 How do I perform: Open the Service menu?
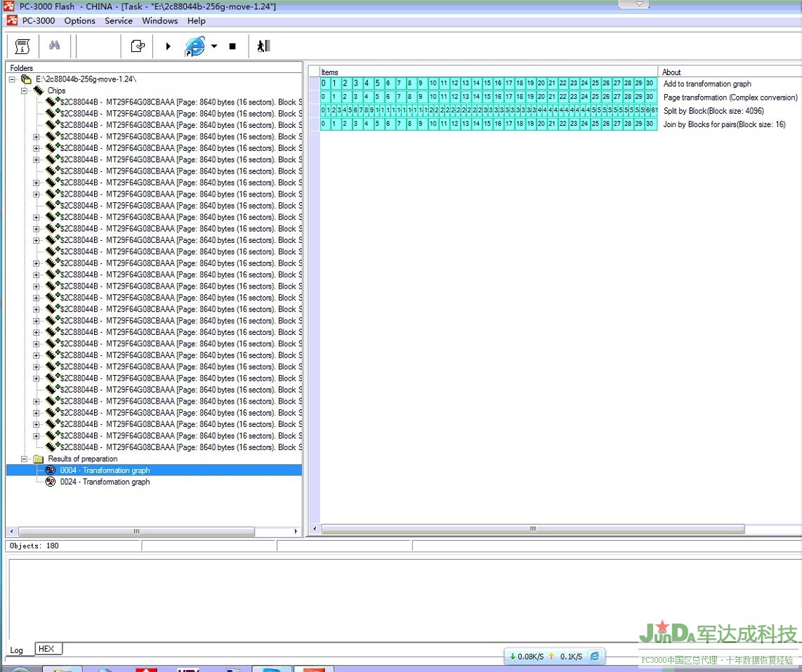[119, 20]
